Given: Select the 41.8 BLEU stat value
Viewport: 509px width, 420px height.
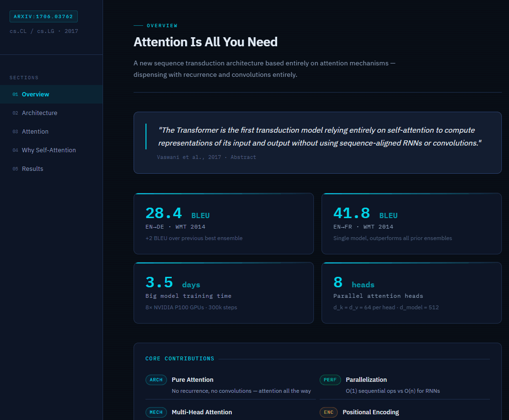Looking at the screenshot, I should coord(365,213).
